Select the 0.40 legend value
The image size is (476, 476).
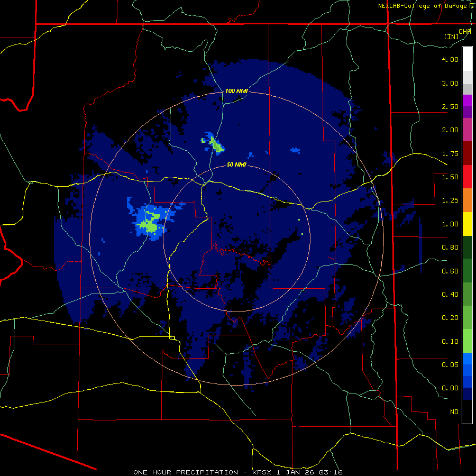[450, 295]
